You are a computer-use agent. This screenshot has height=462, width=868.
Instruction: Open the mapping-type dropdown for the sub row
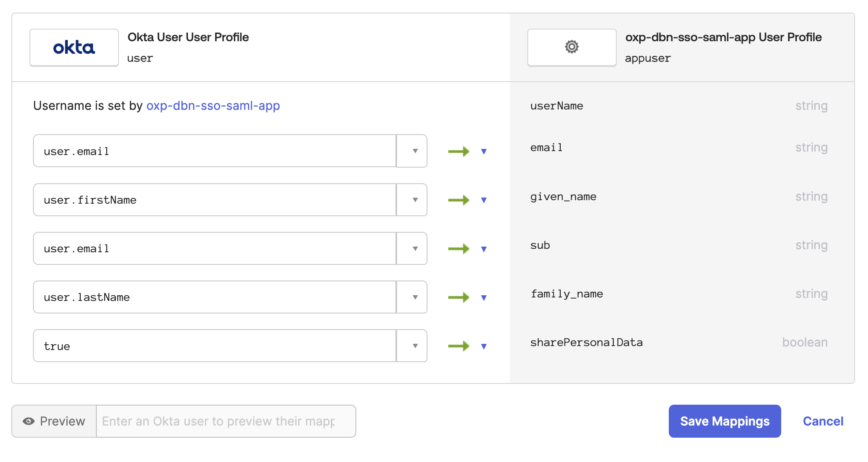coord(484,249)
